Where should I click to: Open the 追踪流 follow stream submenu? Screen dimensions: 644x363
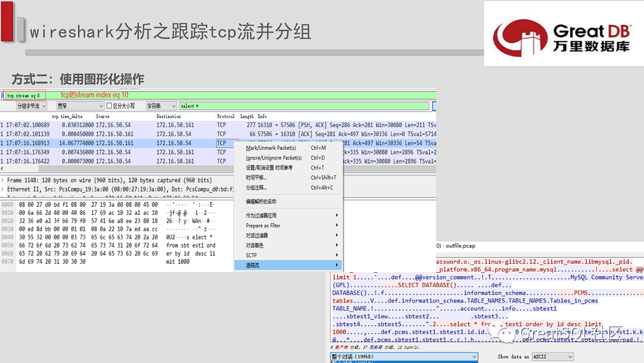coord(288,265)
